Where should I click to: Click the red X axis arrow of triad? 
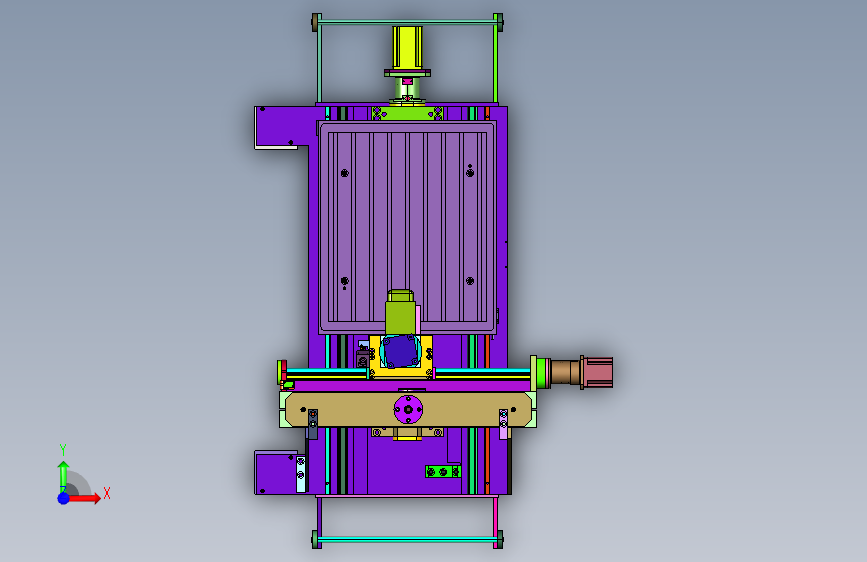(x=84, y=498)
